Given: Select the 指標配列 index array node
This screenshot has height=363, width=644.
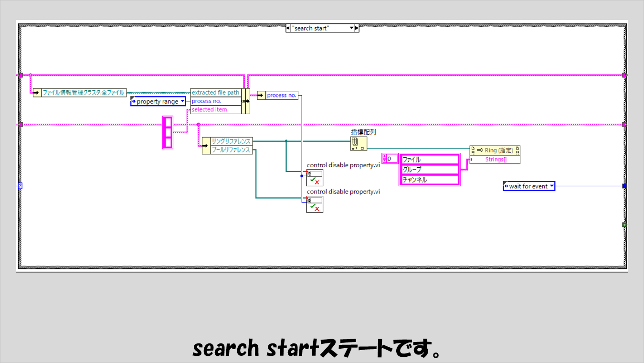Looking at the screenshot, I should (358, 144).
